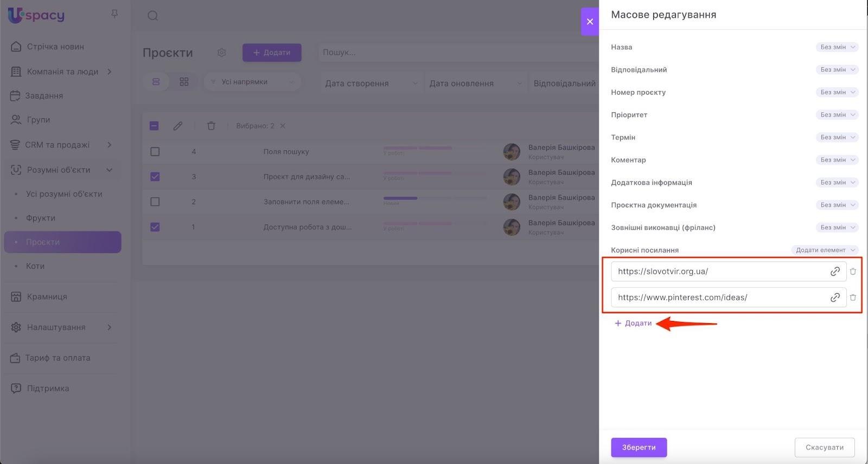Click the Тариф та оплата wallet icon

[x=15, y=358]
